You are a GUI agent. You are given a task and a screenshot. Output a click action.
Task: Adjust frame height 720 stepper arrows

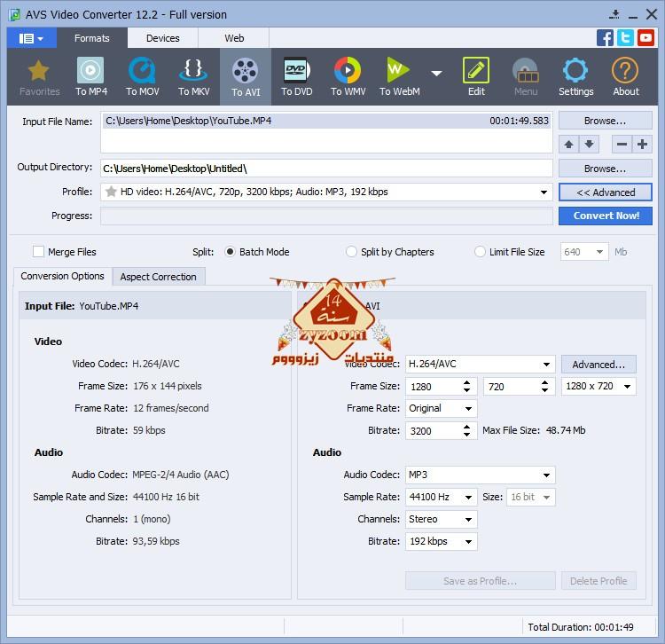coord(544,387)
